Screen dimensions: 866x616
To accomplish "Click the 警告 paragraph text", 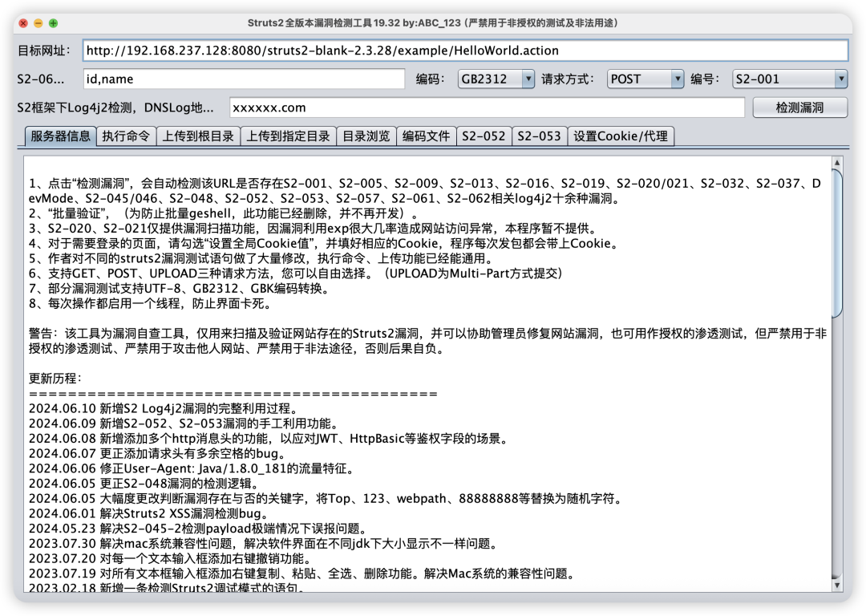I will (427, 341).
